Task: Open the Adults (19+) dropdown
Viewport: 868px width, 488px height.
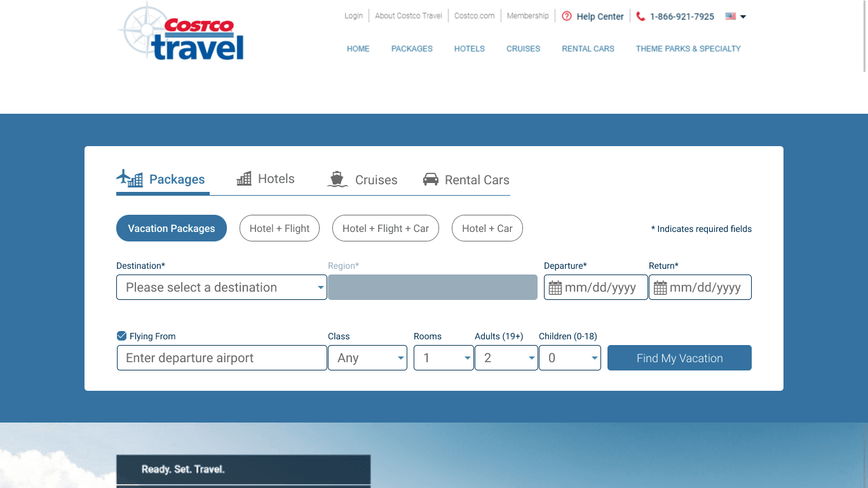Action: point(506,358)
